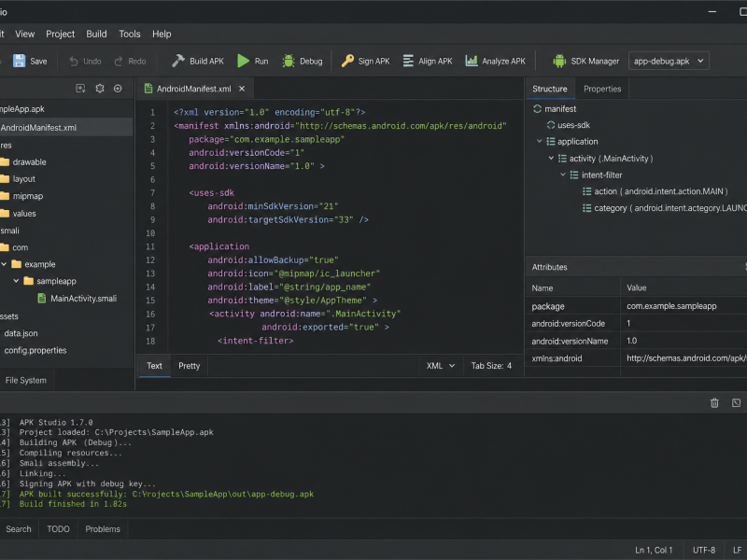This screenshot has height=560, width=747.
Task: Collapse the intent-filter node
Action: pos(563,175)
